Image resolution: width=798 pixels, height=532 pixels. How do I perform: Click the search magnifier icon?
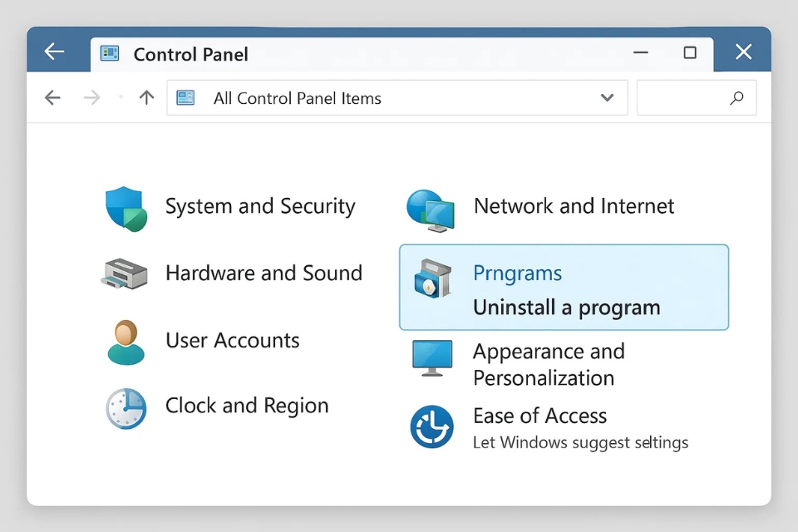pyautogui.click(x=736, y=98)
